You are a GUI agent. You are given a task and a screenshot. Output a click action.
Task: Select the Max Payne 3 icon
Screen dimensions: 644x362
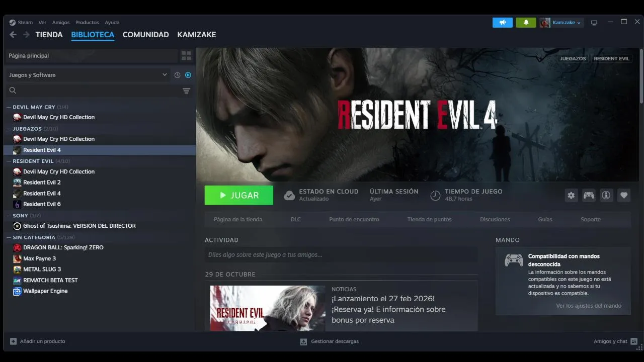(17, 258)
